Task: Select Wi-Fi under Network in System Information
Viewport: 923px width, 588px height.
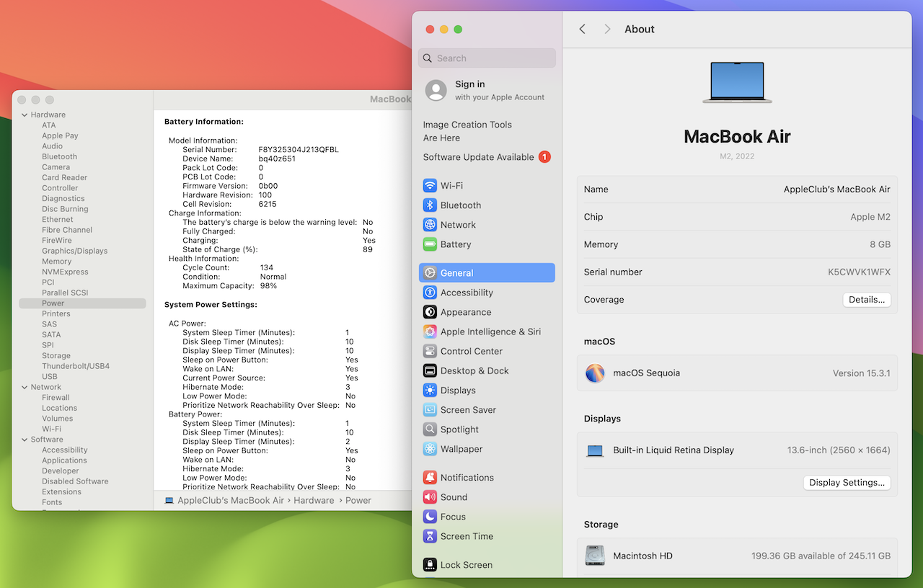Action: [51, 429]
